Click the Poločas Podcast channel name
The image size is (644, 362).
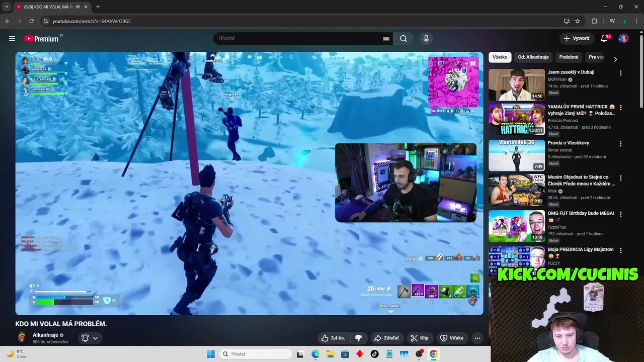[563, 121]
